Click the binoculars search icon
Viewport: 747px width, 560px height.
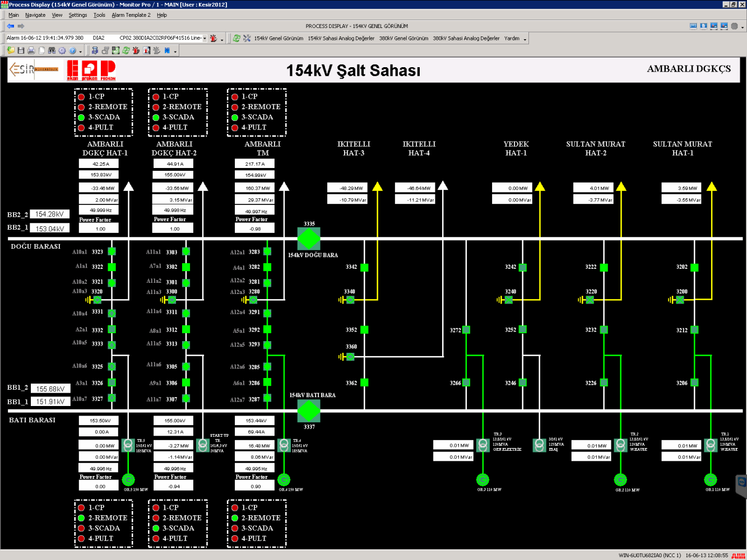tap(52, 50)
